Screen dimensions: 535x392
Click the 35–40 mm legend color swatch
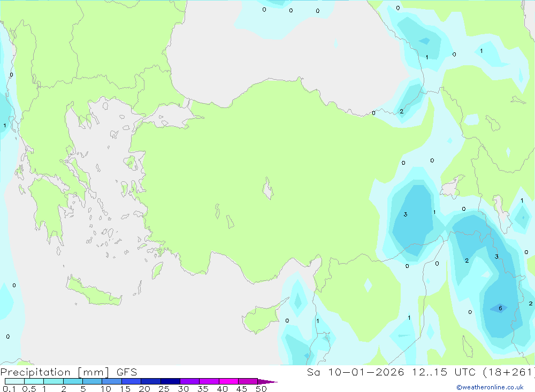pos(209,381)
